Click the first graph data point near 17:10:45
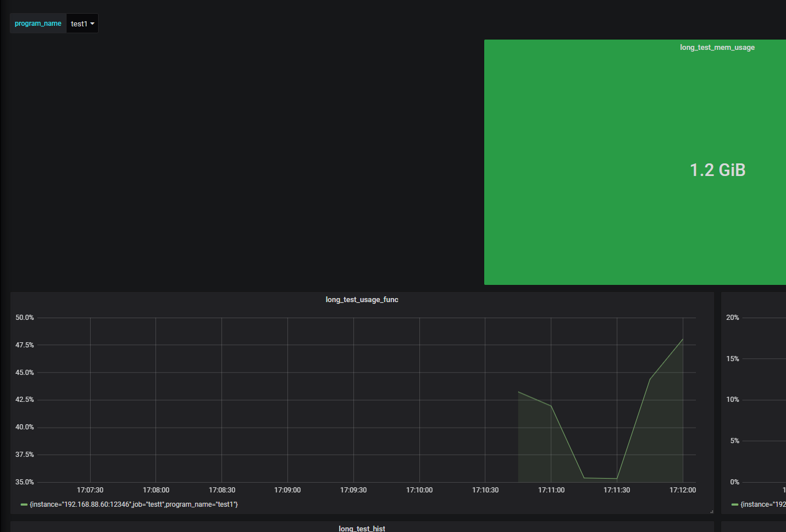The width and height of the screenshot is (786, 532). (519, 392)
